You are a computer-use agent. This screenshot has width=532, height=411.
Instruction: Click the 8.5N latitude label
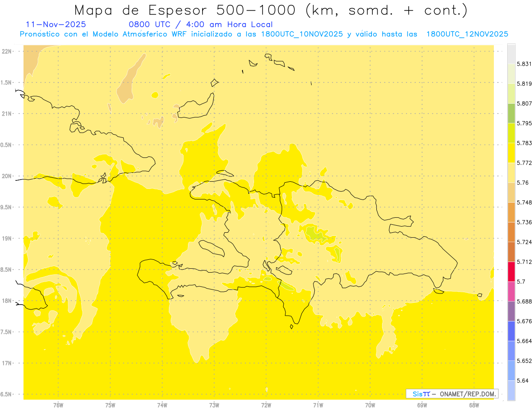tap(7, 270)
